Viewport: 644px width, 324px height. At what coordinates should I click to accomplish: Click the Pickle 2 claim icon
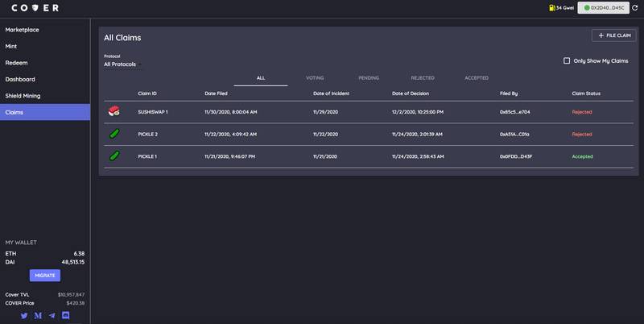[x=114, y=134]
